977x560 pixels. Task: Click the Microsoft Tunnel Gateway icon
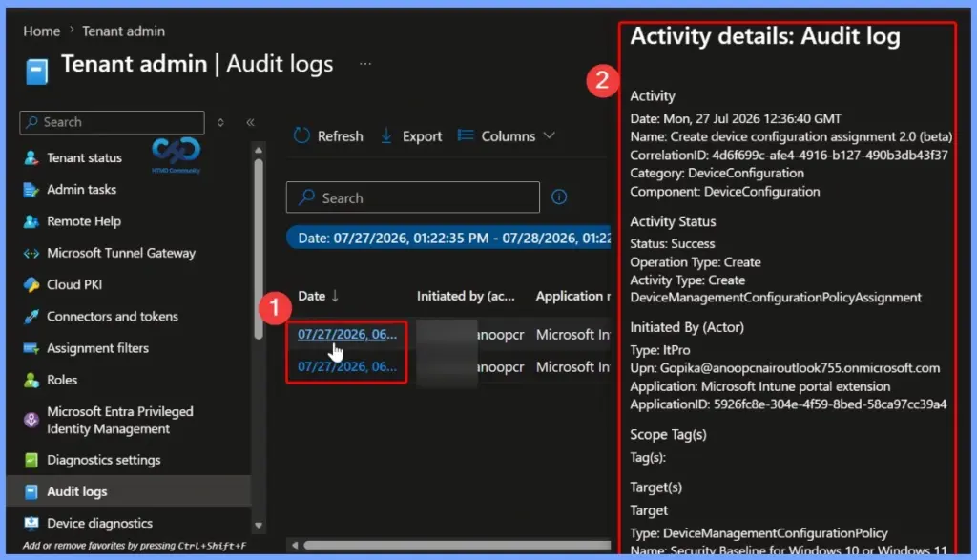31,254
